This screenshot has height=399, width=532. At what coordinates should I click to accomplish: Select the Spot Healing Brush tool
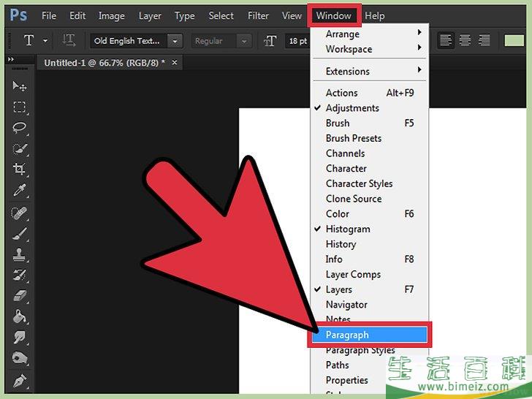(x=19, y=213)
